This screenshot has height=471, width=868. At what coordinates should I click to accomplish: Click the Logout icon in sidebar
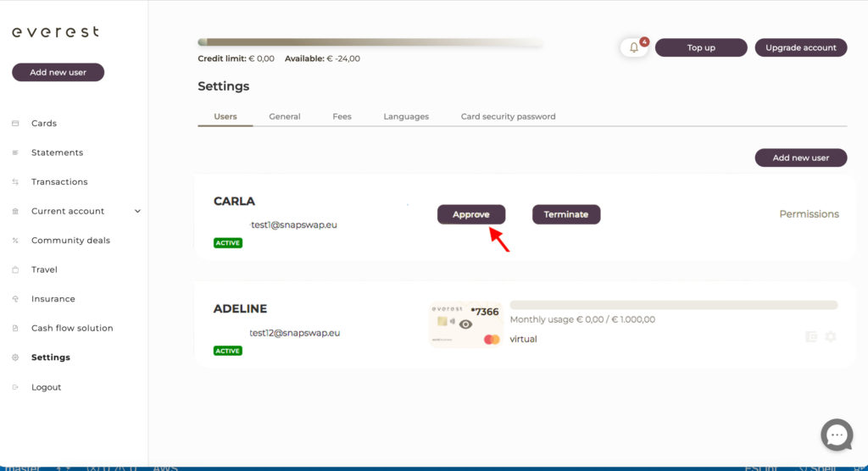(15, 387)
